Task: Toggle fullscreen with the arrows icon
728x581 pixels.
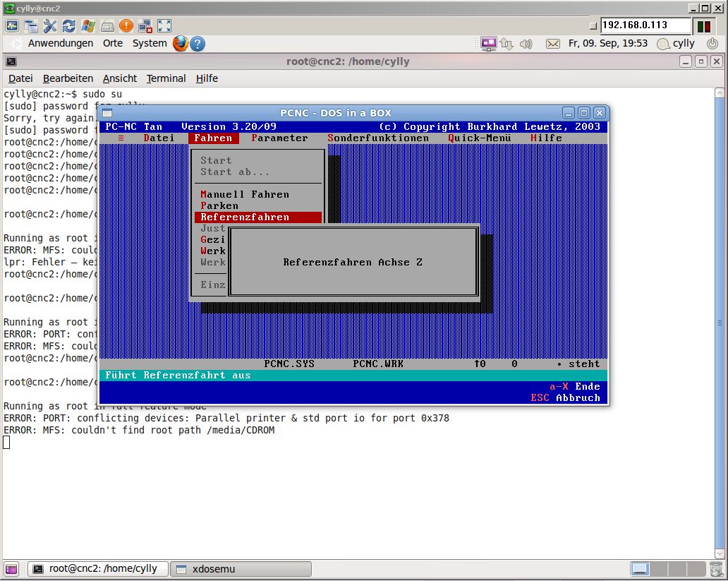Action: click(x=164, y=25)
